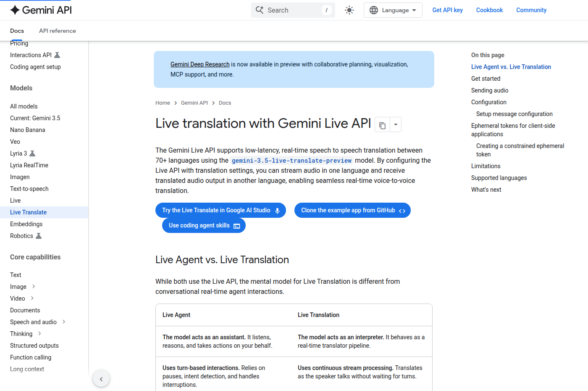Click the search sparkle magnifier icon
588x391 pixels.
tap(260, 10)
